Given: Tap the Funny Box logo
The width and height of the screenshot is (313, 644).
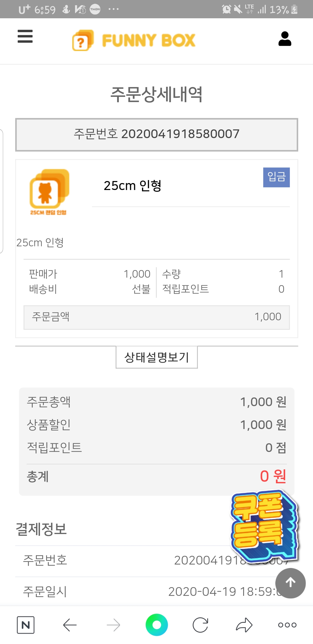Looking at the screenshot, I should [x=134, y=40].
